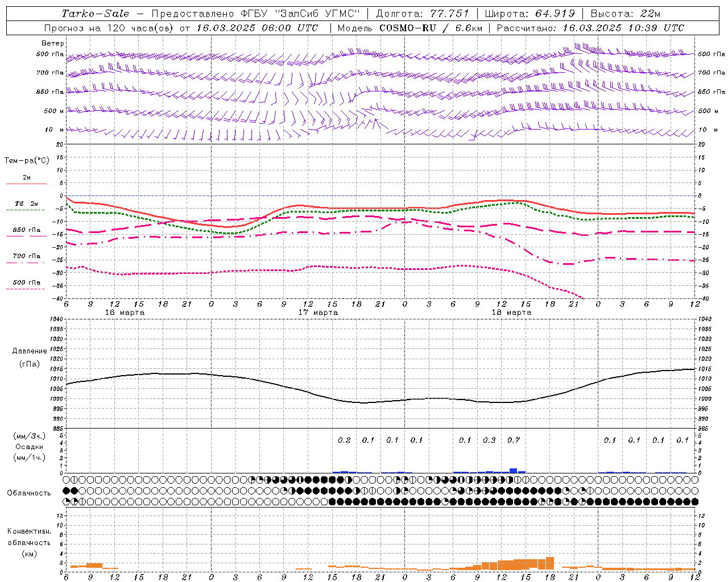Click the (гПа) unit under Давление
728x582 pixels.
pyautogui.click(x=30, y=364)
